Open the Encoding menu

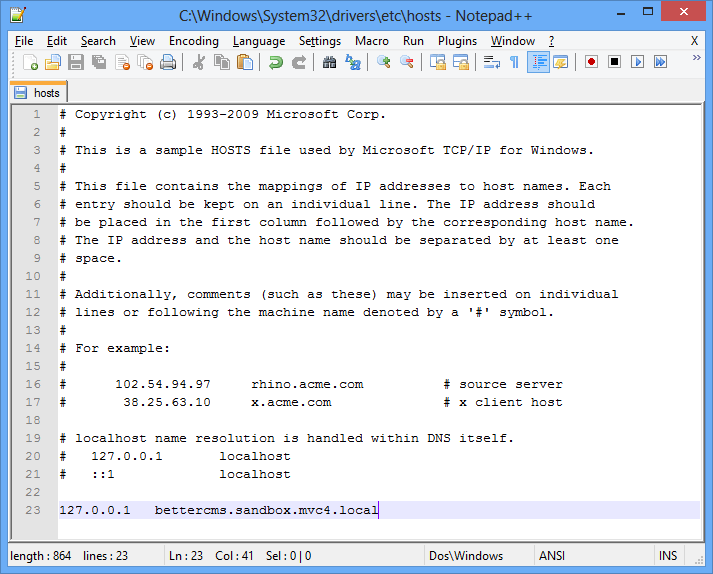coord(194,41)
